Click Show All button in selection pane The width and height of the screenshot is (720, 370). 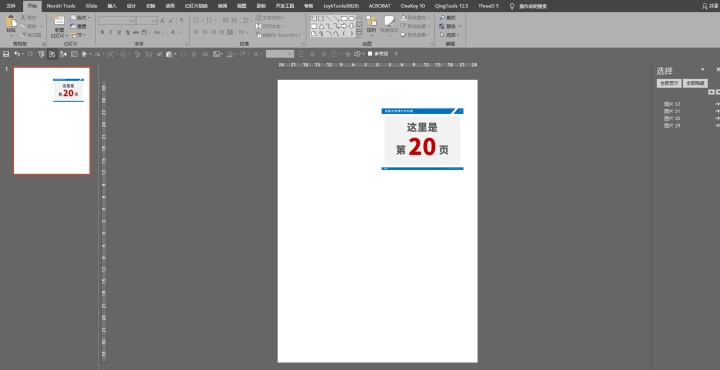click(x=669, y=83)
